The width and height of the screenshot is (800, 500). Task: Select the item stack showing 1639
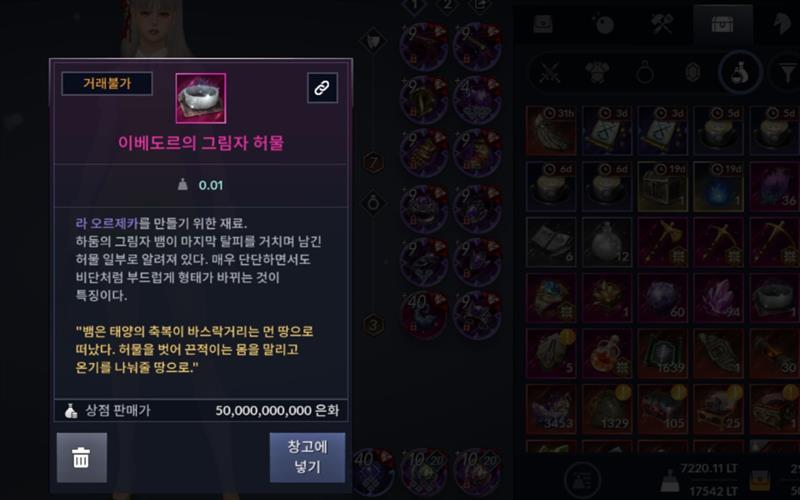pyautogui.click(x=663, y=354)
